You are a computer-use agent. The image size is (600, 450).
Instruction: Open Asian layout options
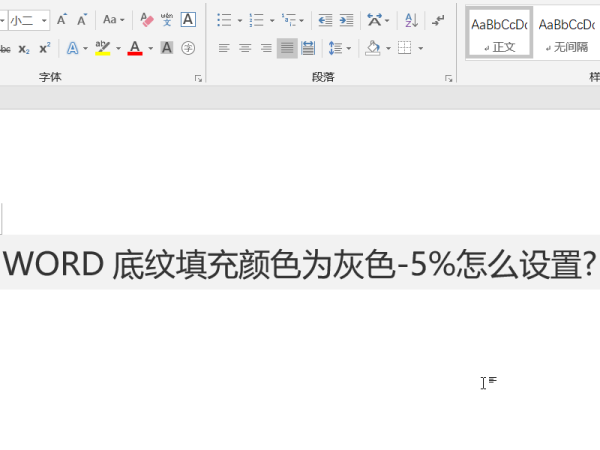pos(378,20)
